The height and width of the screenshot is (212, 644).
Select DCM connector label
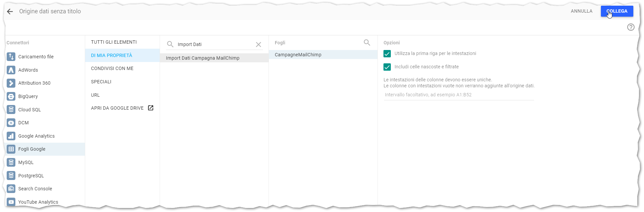pyautogui.click(x=23, y=123)
